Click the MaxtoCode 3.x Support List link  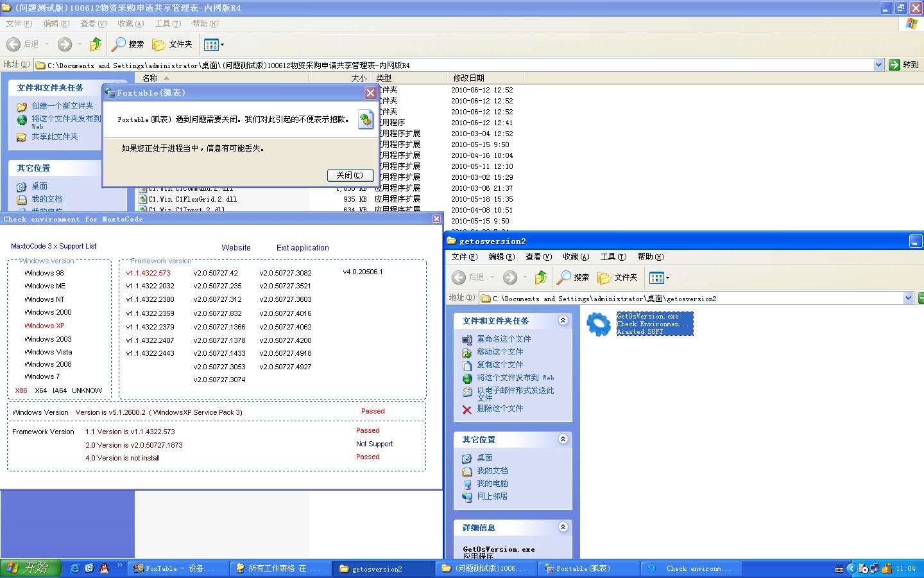click(x=54, y=246)
